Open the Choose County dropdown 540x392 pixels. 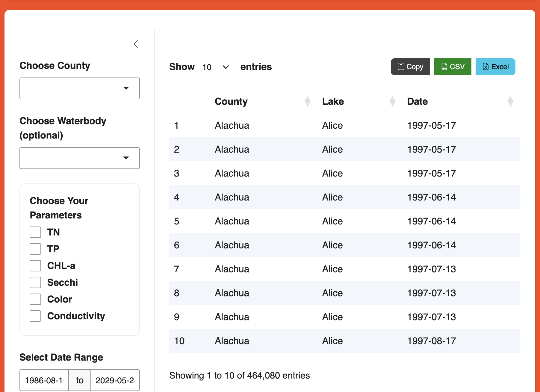click(80, 88)
